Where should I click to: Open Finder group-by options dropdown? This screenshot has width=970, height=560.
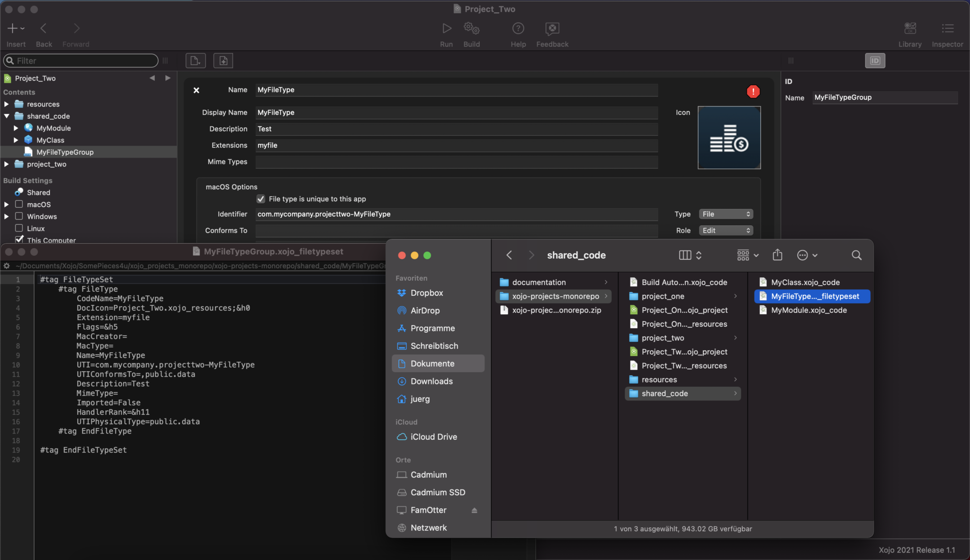(748, 255)
